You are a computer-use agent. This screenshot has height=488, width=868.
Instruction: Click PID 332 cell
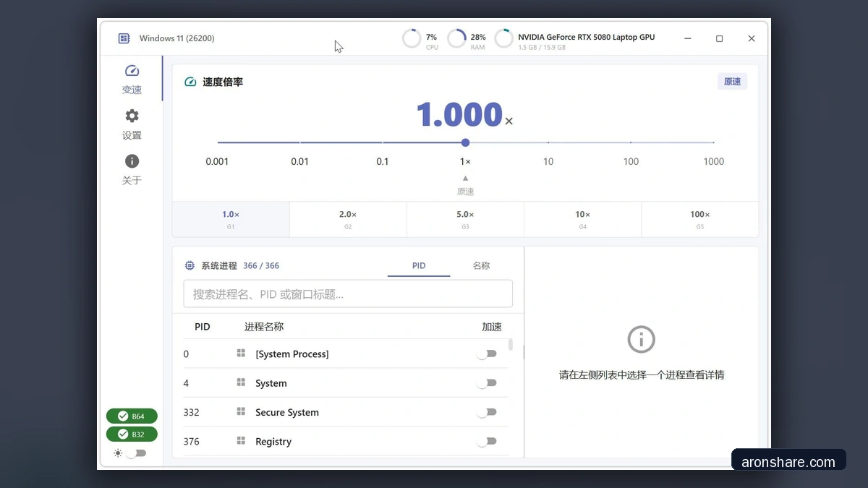point(191,412)
